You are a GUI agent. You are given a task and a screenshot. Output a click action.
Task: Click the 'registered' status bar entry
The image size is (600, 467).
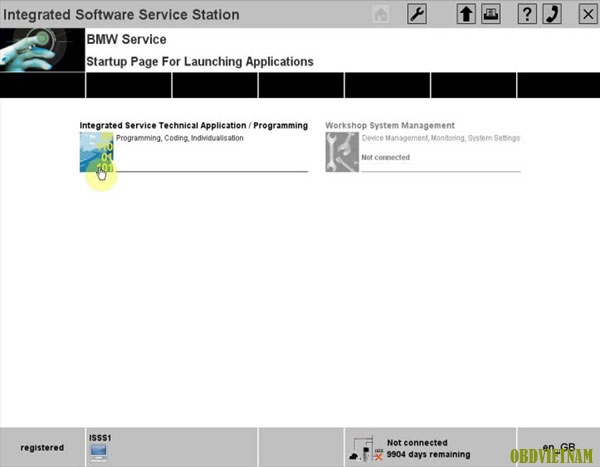coord(42,447)
